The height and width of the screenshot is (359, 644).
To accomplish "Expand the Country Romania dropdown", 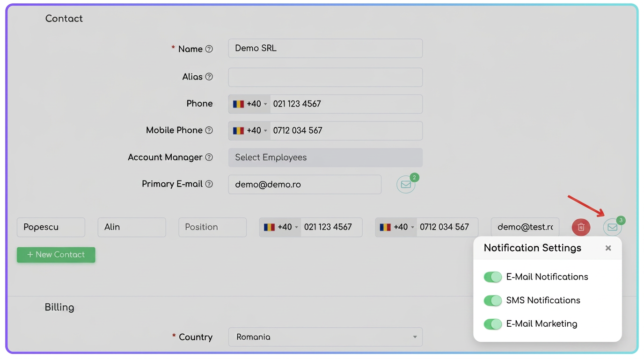I will pos(325,337).
